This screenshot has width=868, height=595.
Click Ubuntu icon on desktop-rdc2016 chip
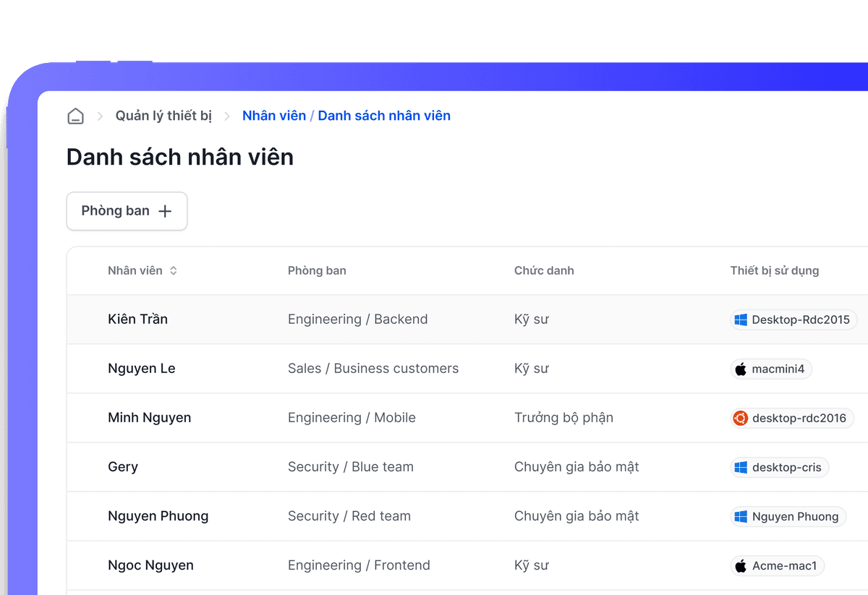(x=740, y=418)
